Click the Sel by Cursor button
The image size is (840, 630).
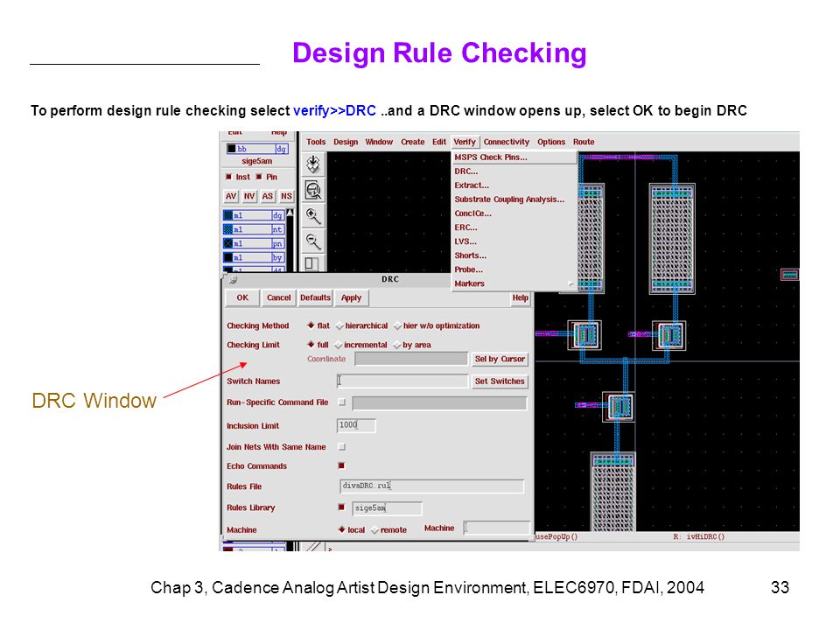coord(500,359)
